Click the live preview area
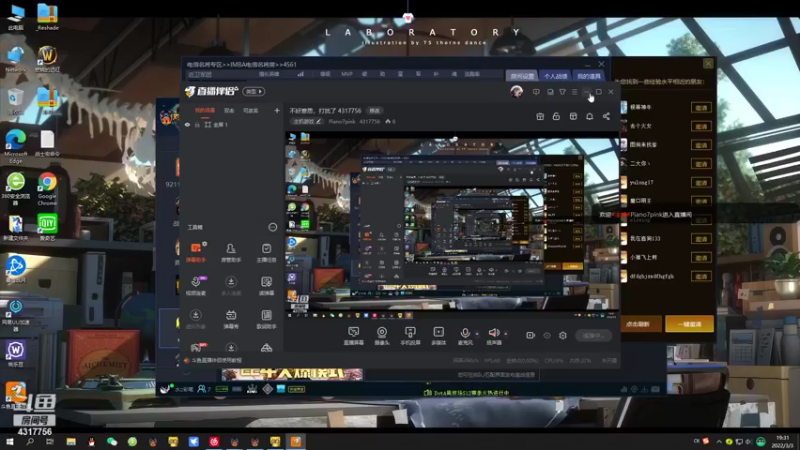The width and height of the screenshot is (800, 450). (452, 225)
